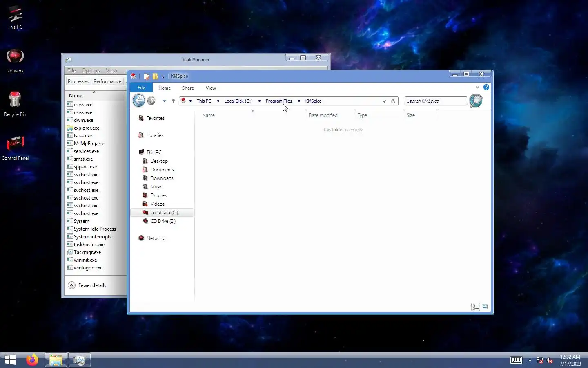Open Share ribbon tab
This screenshot has height=368, width=588.
point(188,88)
